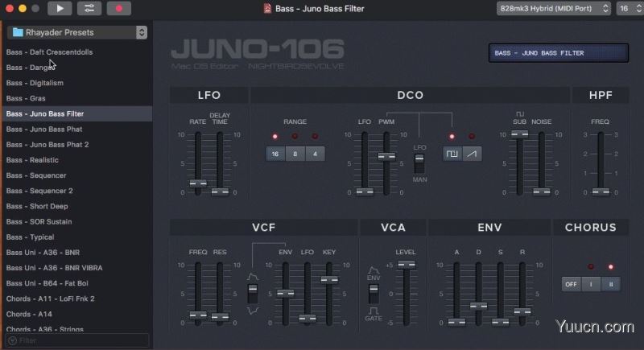Click the NOISE slider handle

pyautogui.click(x=541, y=191)
